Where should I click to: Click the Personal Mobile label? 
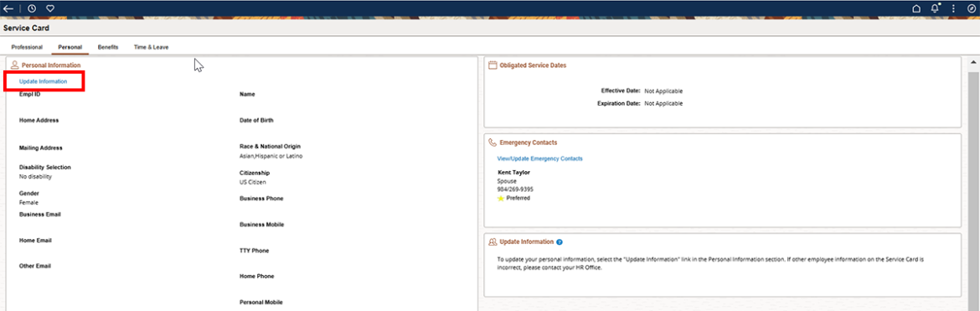261,303
